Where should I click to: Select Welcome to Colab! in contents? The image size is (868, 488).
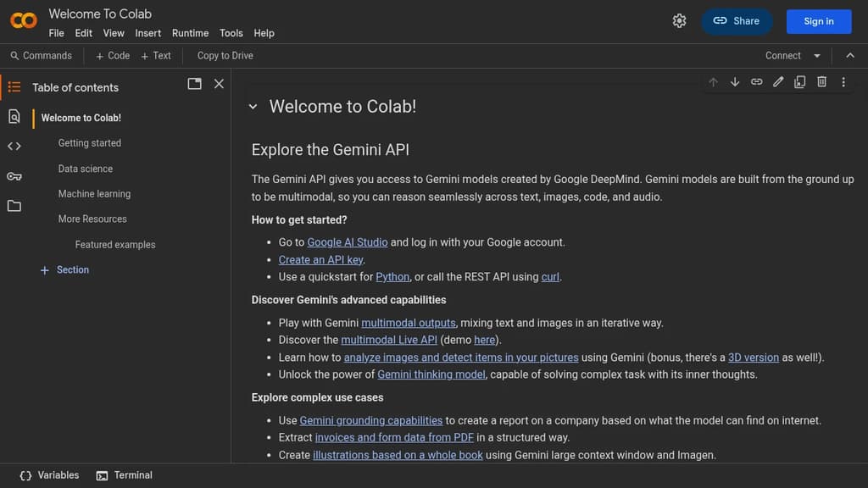pos(81,118)
